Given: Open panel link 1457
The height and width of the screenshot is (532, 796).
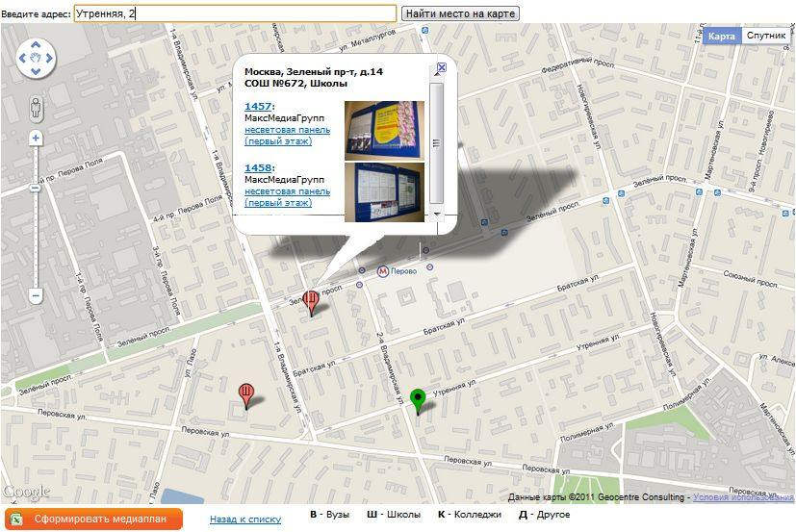Looking at the screenshot, I should click(x=258, y=106).
